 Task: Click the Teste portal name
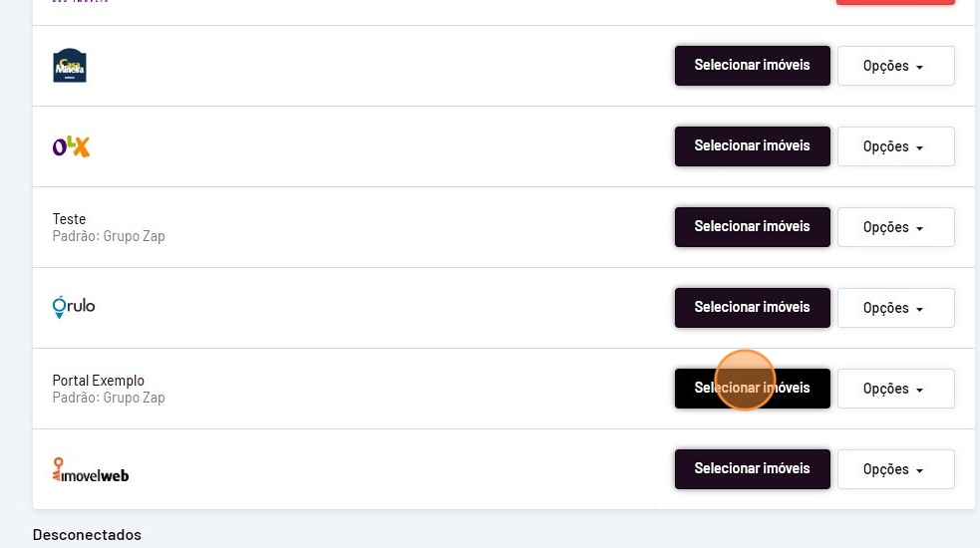coord(70,219)
